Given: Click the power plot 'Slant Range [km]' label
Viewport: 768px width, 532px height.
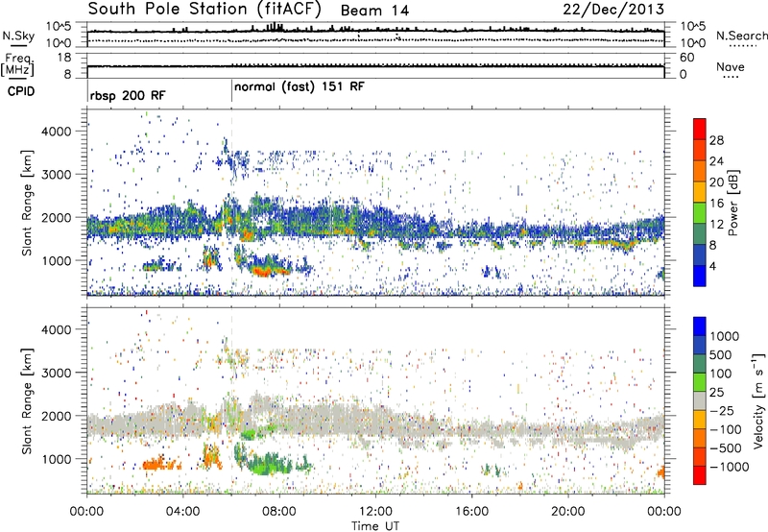Looking at the screenshot, I should click(x=27, y=203).
